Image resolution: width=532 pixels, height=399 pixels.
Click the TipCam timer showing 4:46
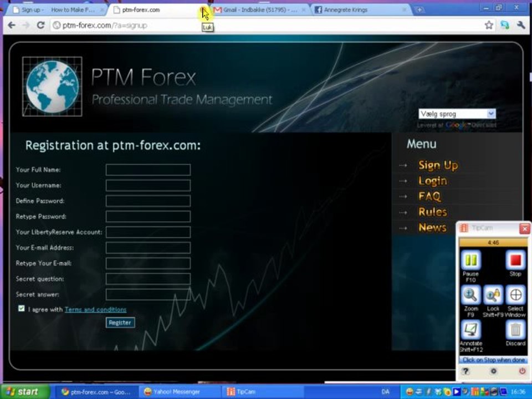(x=493, y=243)
